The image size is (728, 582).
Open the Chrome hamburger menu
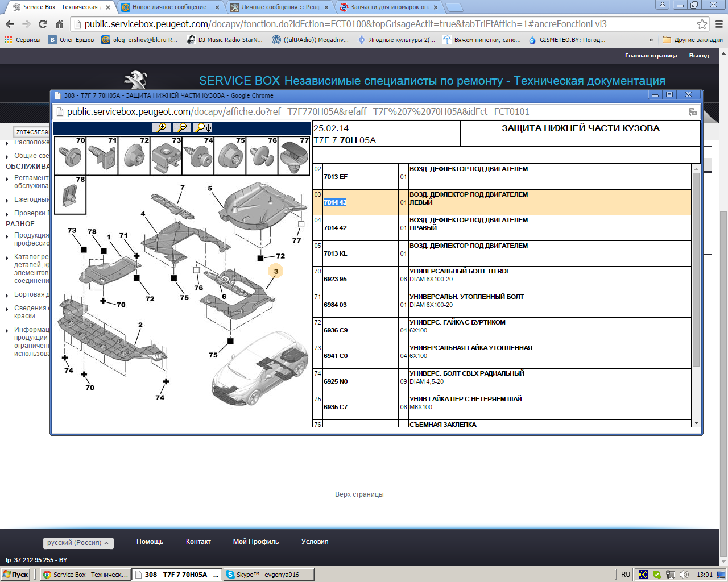(x=719, y=24)
